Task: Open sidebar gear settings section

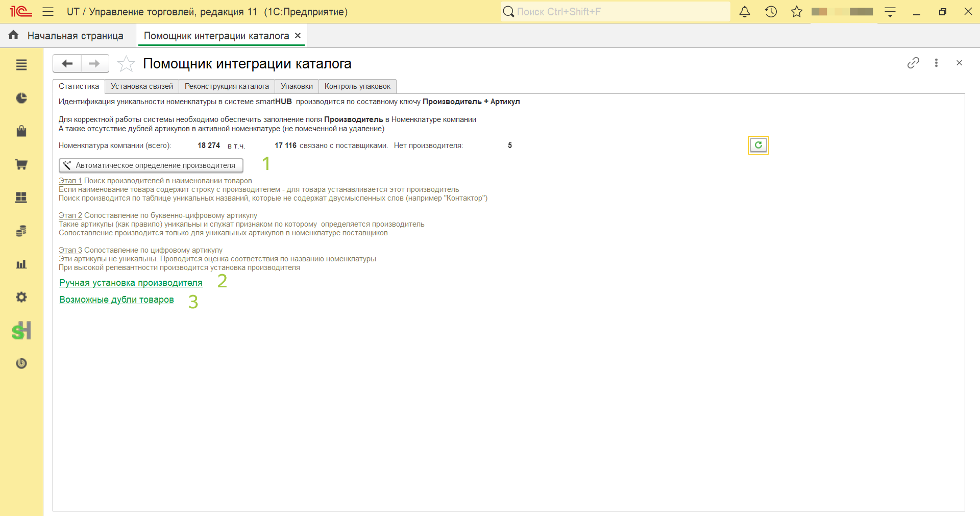Action: 21,297
